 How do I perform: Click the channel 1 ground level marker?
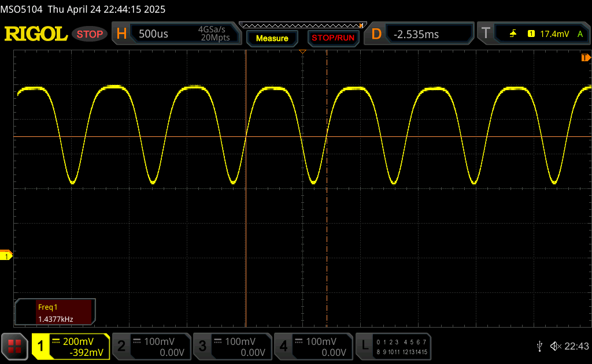pos(6,256)
